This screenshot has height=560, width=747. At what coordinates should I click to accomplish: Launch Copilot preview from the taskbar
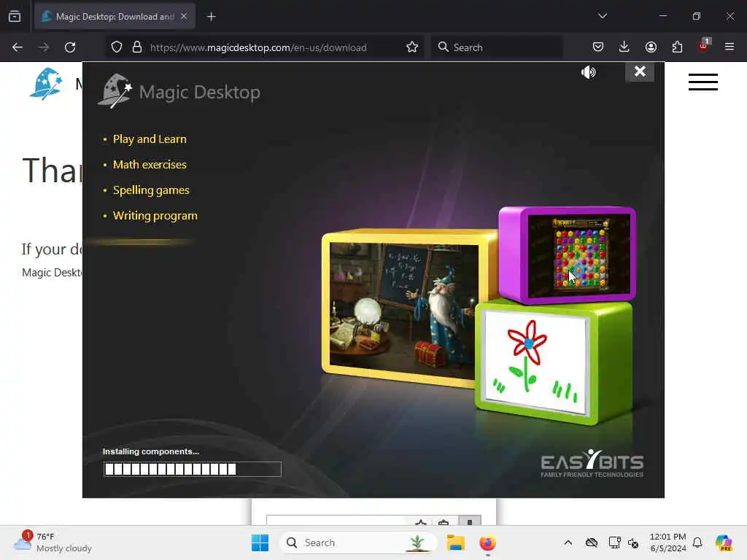(724, 542)
